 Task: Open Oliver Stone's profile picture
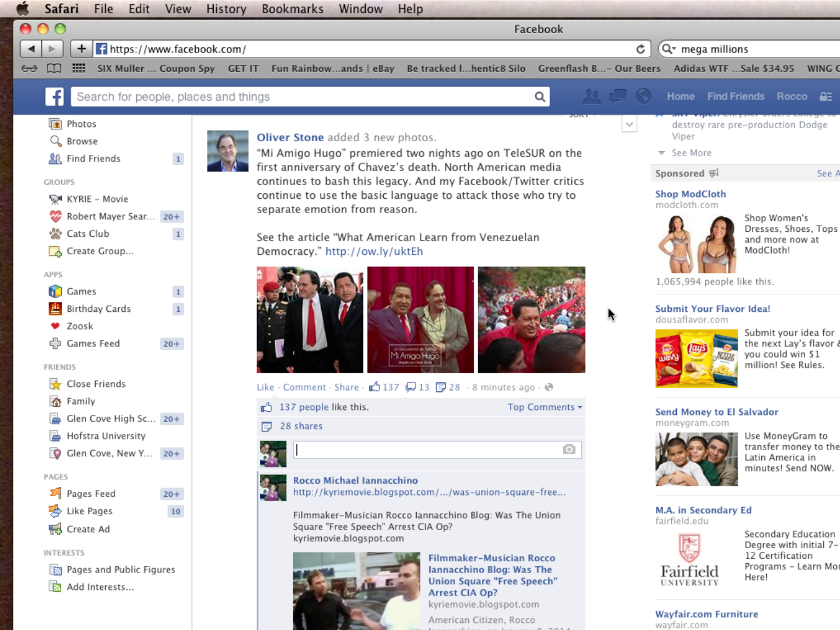[x=227, y=151]
